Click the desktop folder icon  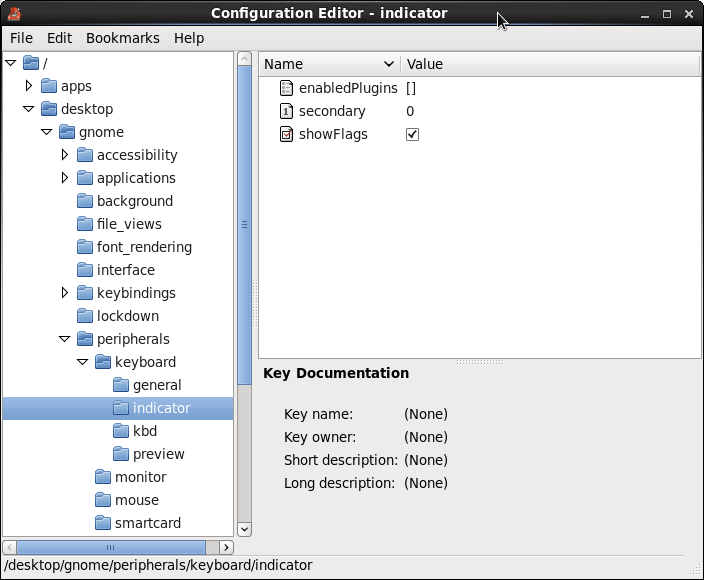tap(49, 109)
